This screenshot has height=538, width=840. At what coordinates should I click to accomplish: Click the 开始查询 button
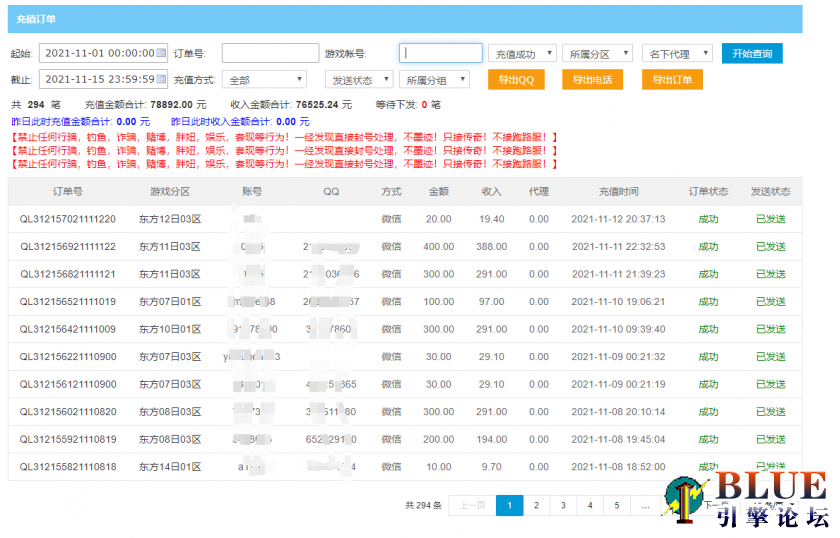pyautogui.click(x=752, y=54)
